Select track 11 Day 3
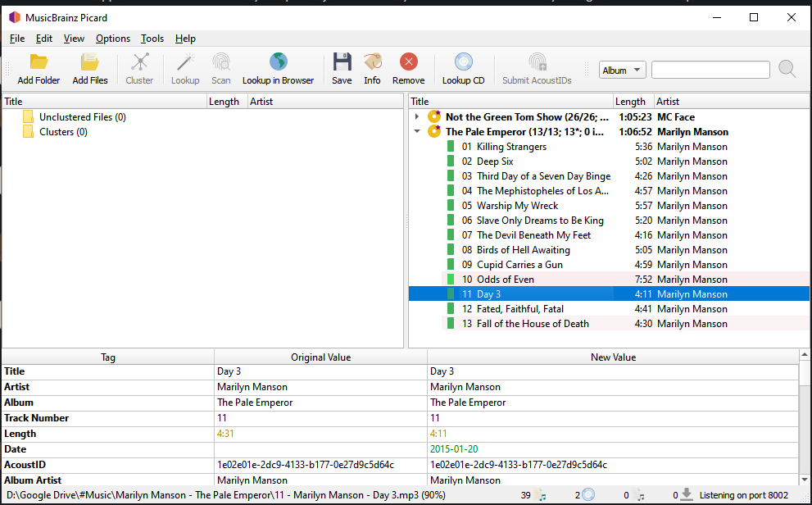Screen dimensions: 812x505 609,294
